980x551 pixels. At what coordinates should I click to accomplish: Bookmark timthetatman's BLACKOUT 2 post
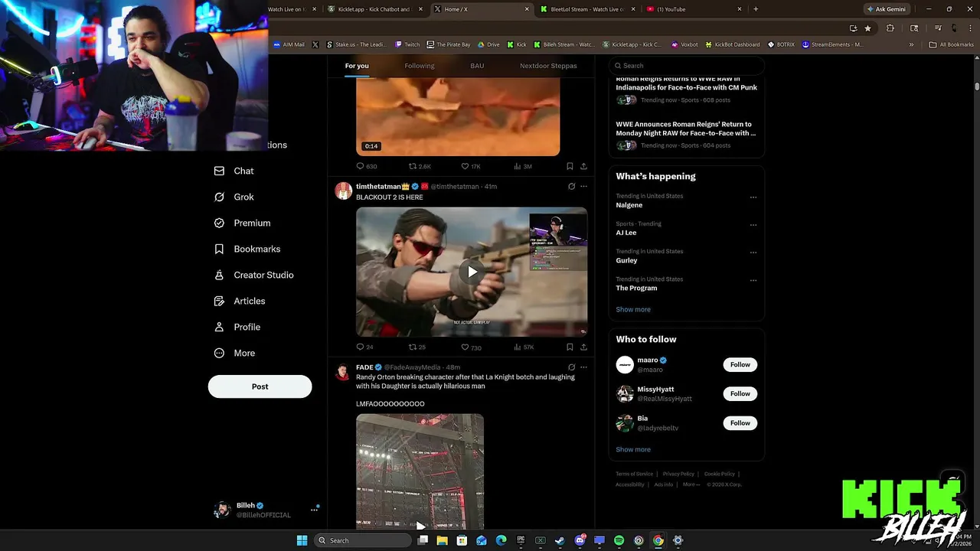[x=570, y=347]
